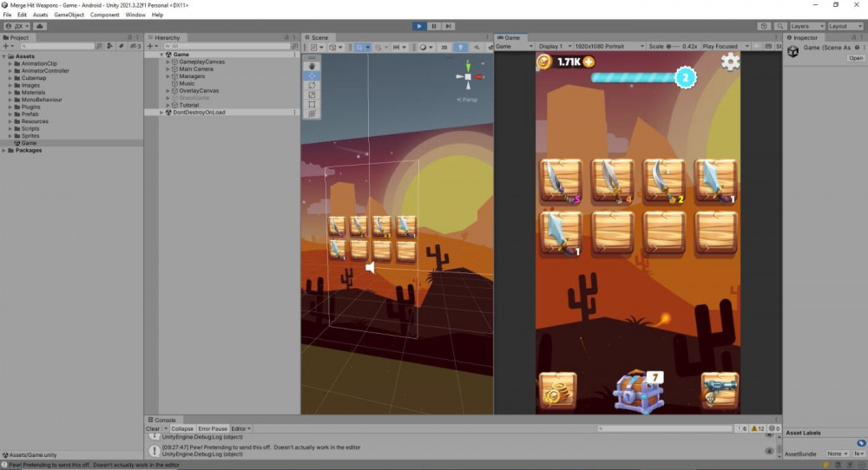Click the Draw mode shading sphere icon
The image size is (868, 470).
click(424, 48)
